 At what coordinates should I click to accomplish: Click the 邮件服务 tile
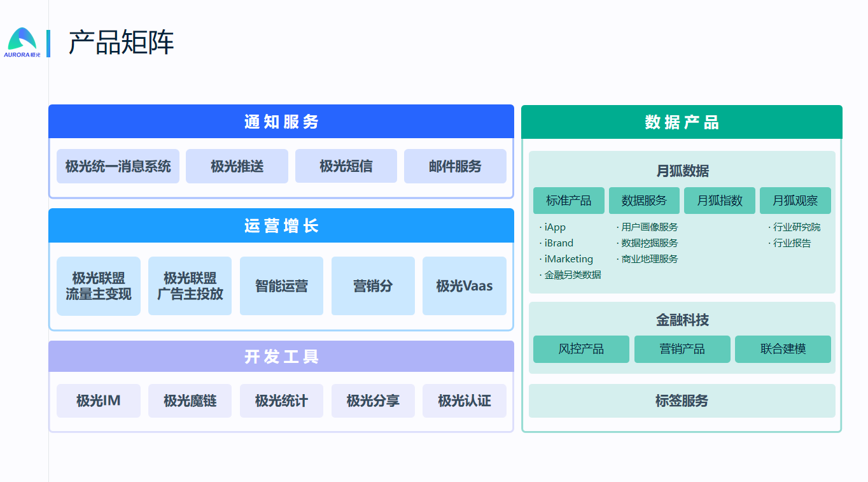455,167
